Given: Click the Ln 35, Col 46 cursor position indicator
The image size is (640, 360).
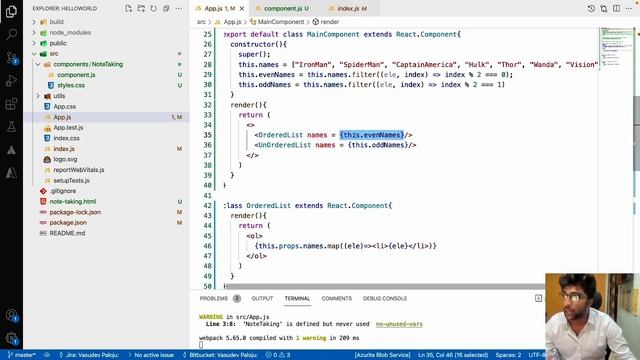Looking at the screenshot, I should (x=453, y=355).
